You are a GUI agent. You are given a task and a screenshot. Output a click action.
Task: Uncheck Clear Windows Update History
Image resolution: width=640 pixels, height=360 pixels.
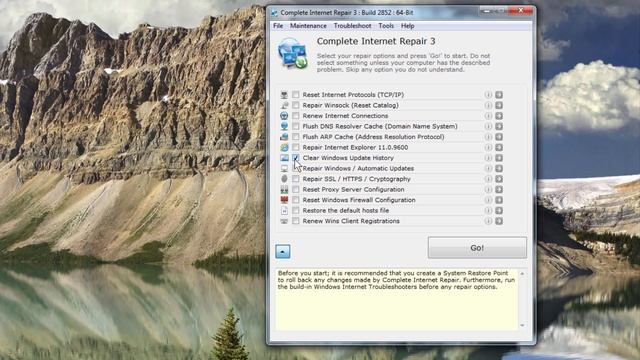(x=296, y=158)
